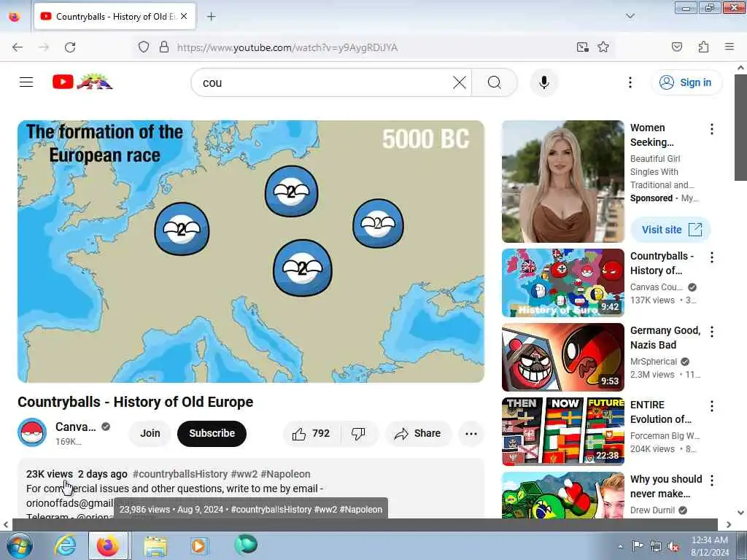Click page vertical scrollbar down arrow
Viewport: 747px width, 560px height.
[x=741, y=513]
